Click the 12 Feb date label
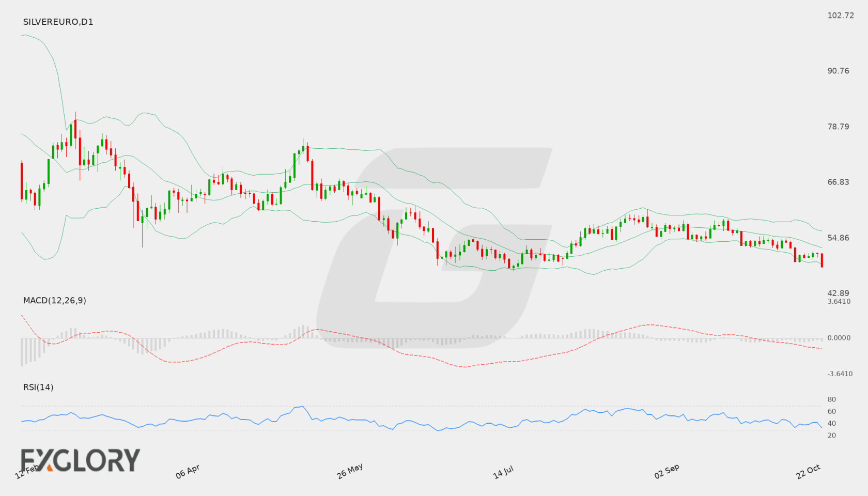This screenshot has height=496, width=868. [x=27, y=471]
